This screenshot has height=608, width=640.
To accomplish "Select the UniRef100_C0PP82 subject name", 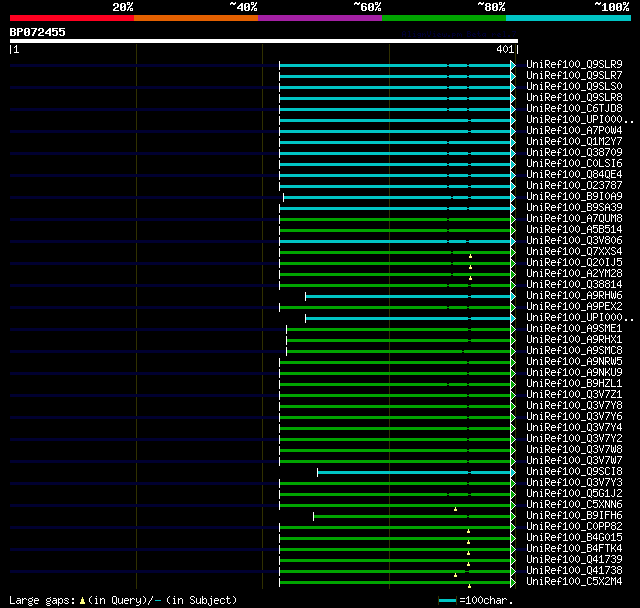I will coord(574,527).
